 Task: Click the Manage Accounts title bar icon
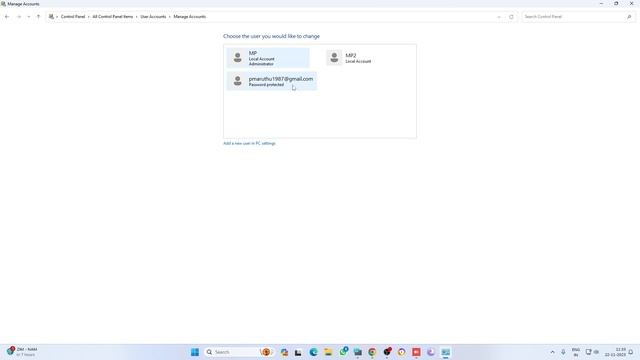[x=3, y=4]
